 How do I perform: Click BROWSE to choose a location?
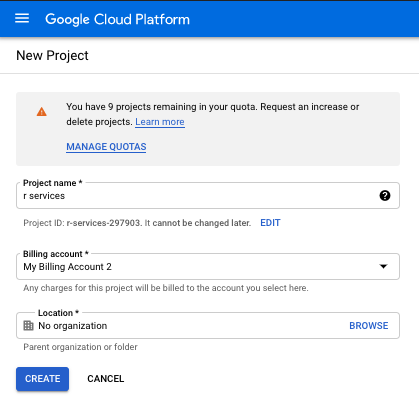[x=369, y=326]
